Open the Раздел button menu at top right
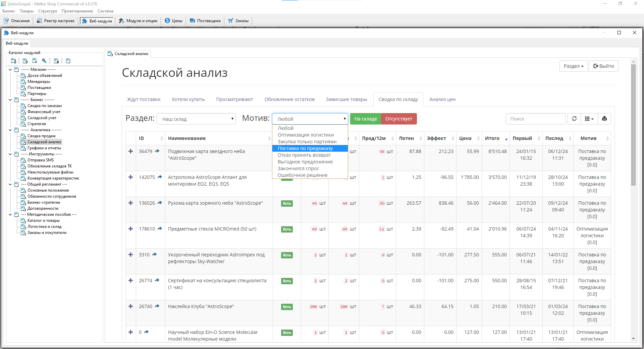The height and width of the screenshot is (349, 644). [x=573, y=66]
